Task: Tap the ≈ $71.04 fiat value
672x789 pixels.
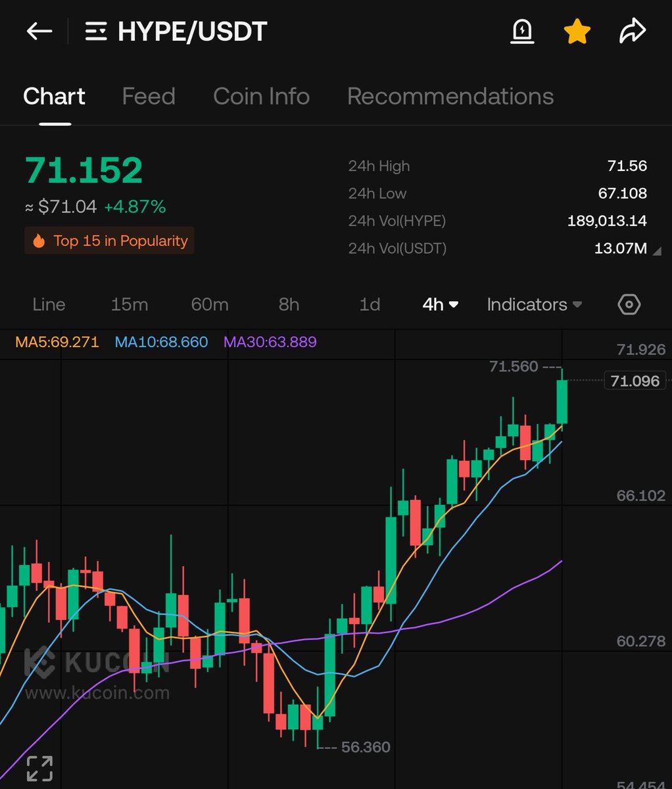Action: [x=60, y=207]
